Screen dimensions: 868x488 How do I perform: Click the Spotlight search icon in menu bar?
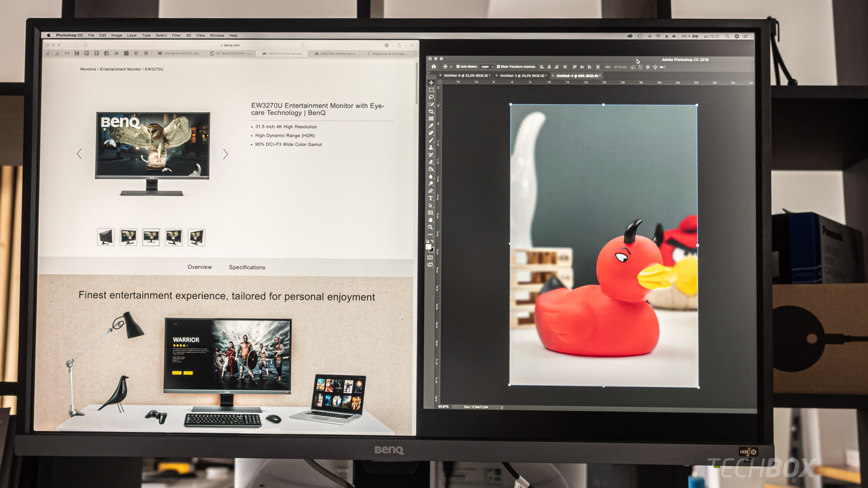click(x=727, y=36)
